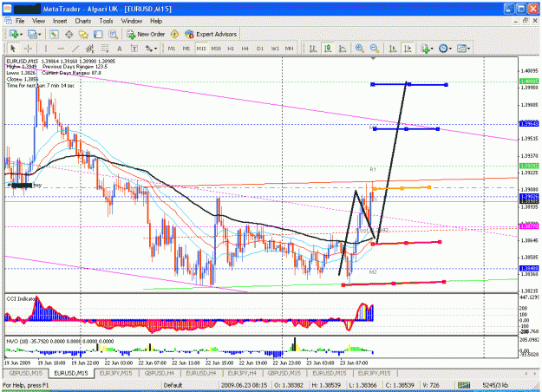Open the Strategy Tester icon
The image size is (542, 392).
pyautogui.click(x=113, y=34)
